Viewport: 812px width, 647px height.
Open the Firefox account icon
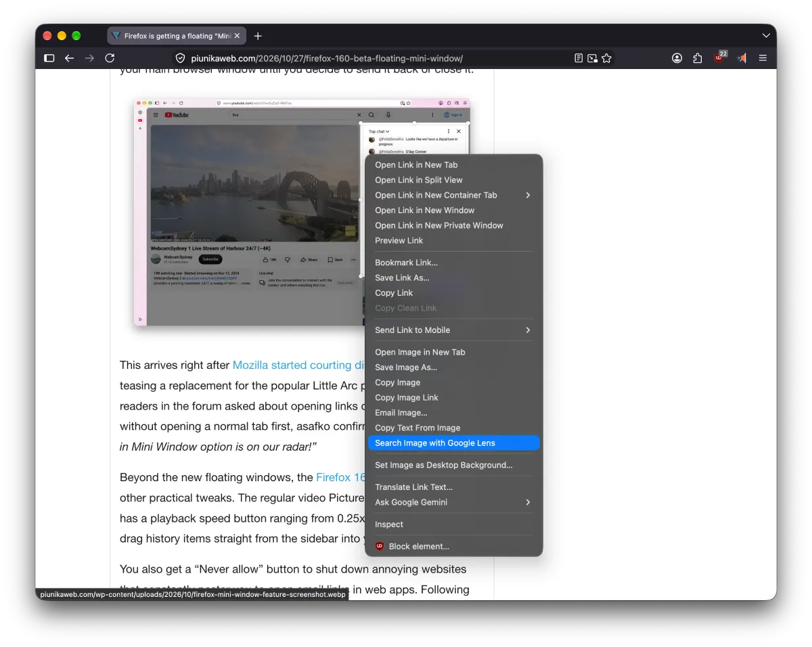coord(677,58)
